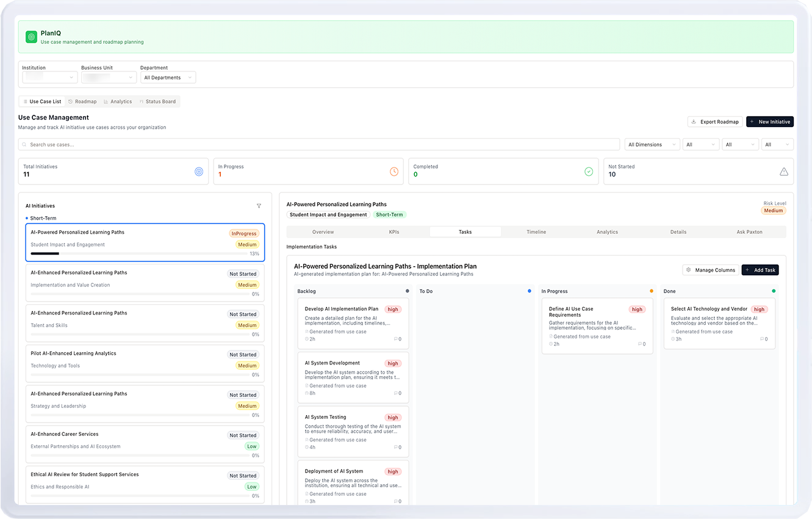This screenshot has width=812, height=519.
Task: Expand the All Dimensions filter dropdown
Action: click(x=652, y=145)
